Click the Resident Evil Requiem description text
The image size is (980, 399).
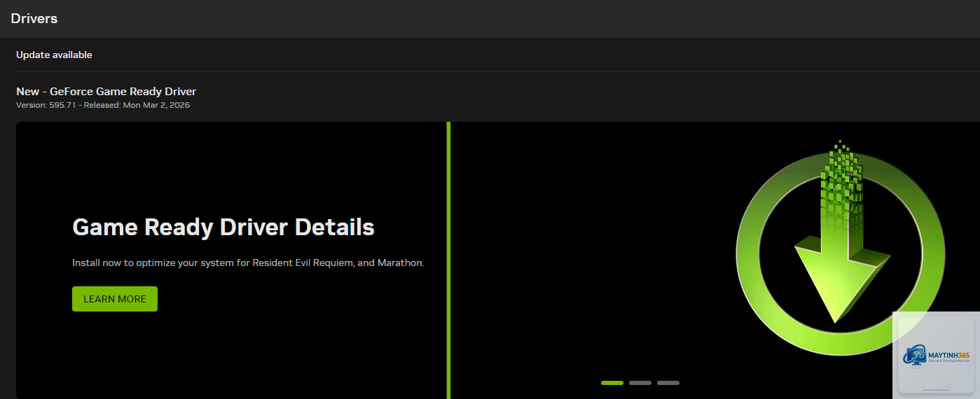248,263
